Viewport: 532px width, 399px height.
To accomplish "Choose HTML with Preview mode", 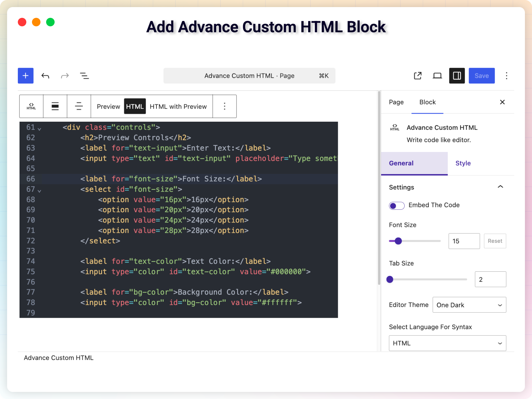I will tap(178, 106).
